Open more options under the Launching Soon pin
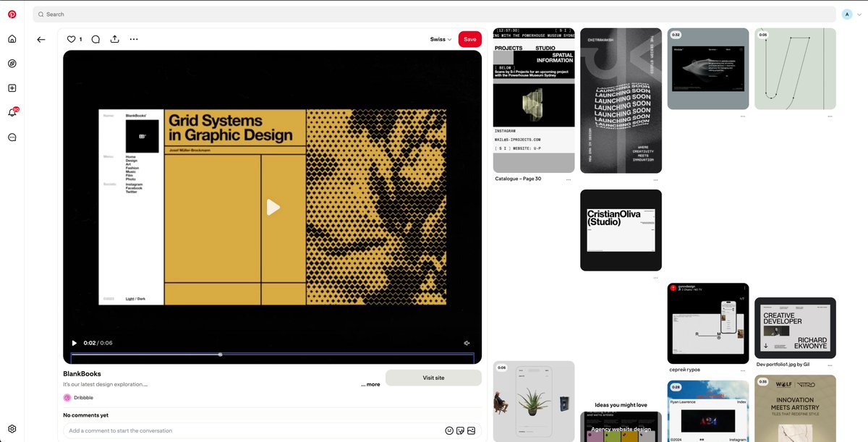 pyautogui.click(x=655, y=179)
